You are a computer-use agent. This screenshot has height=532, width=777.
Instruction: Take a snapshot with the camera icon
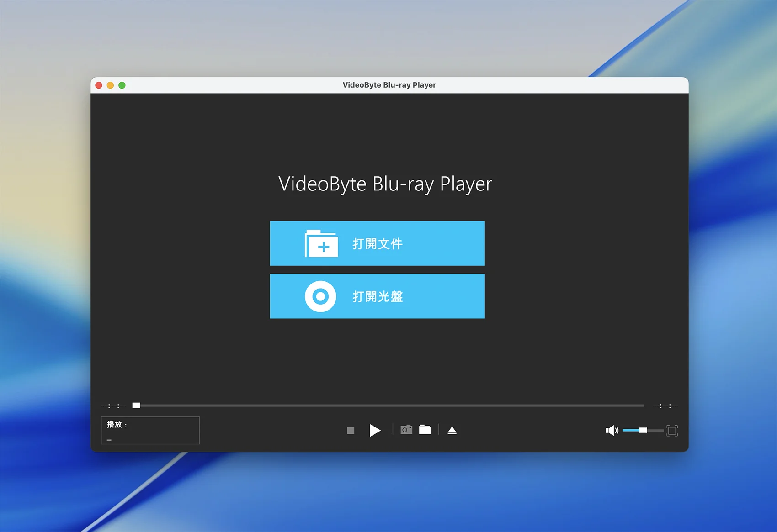click(406, 430)
